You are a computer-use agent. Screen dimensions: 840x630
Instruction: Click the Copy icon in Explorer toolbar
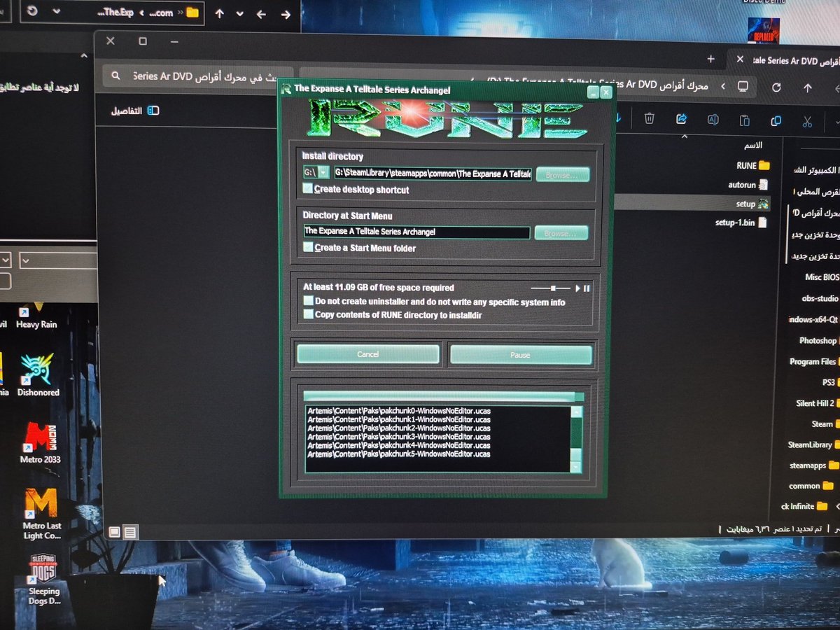point(776,121)
